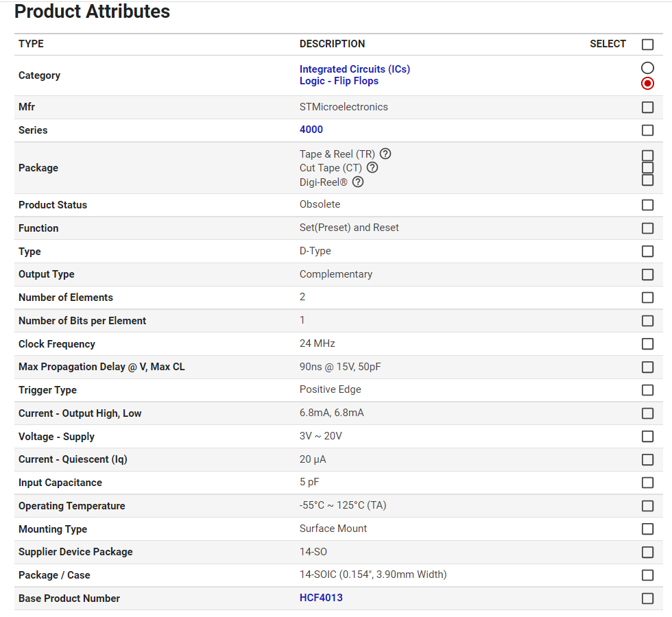Check the Mfr STMicroelectronics checkbox
This screenshot has width=672, height=617.
pyautogui.click(x=647, y=108)
